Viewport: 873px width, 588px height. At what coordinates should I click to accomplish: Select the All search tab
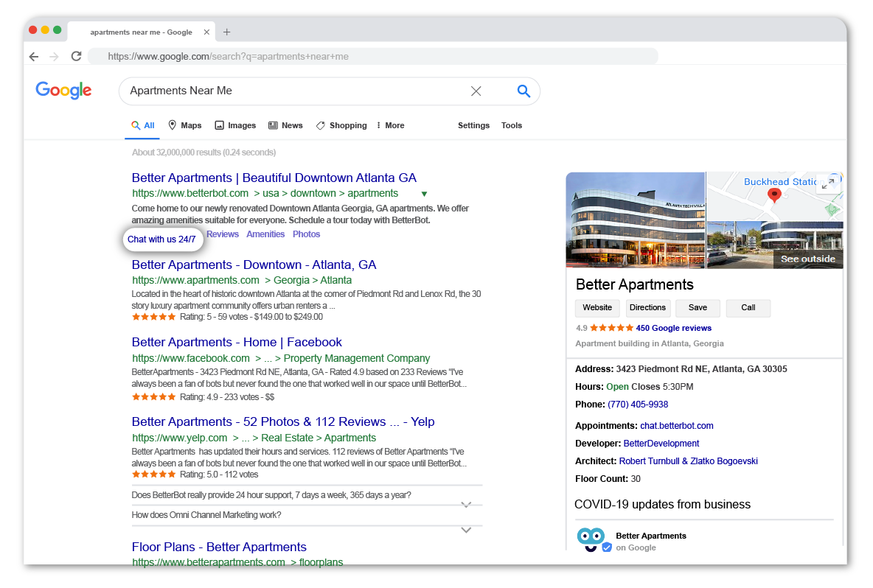pyautogui.click(x=143, y=126)
